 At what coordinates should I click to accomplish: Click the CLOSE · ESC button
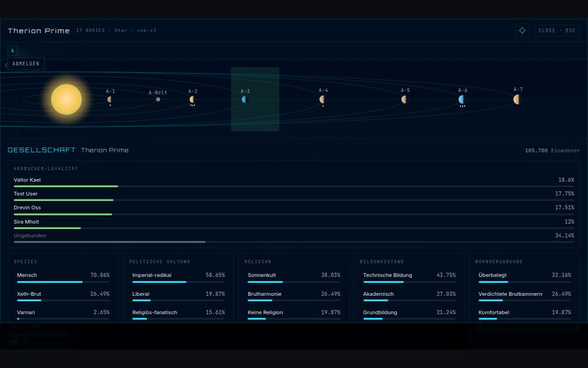[556, 30]
